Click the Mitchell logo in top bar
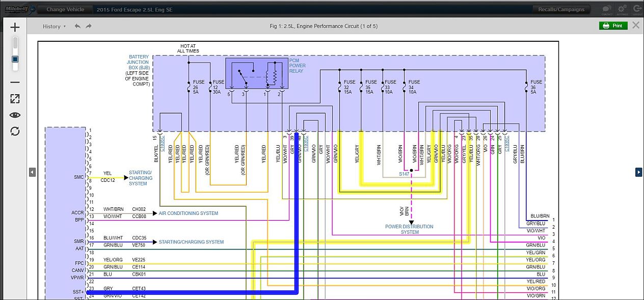The height and width of the screenshot is (300, 644). 15,8
